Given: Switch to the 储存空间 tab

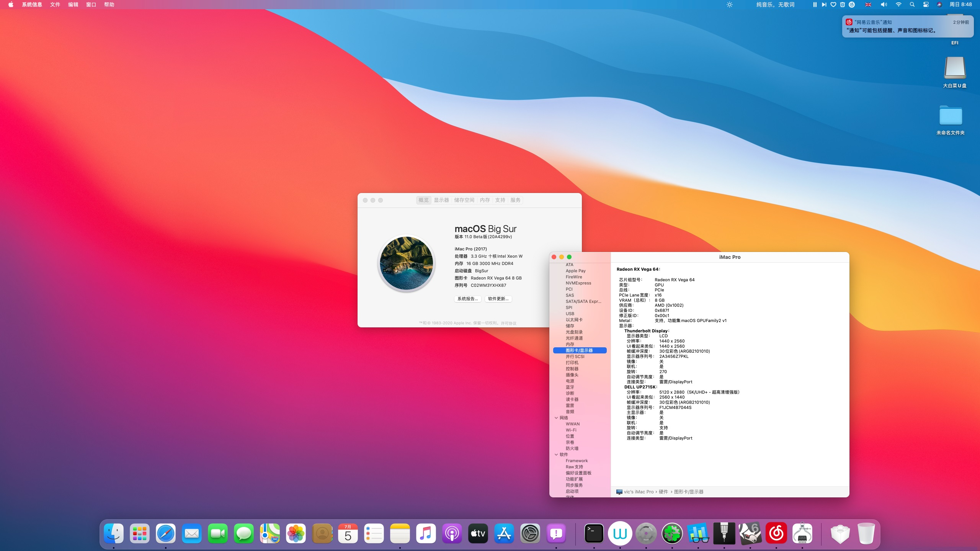Looking at the screenshot, I should (x=464, y=200).
